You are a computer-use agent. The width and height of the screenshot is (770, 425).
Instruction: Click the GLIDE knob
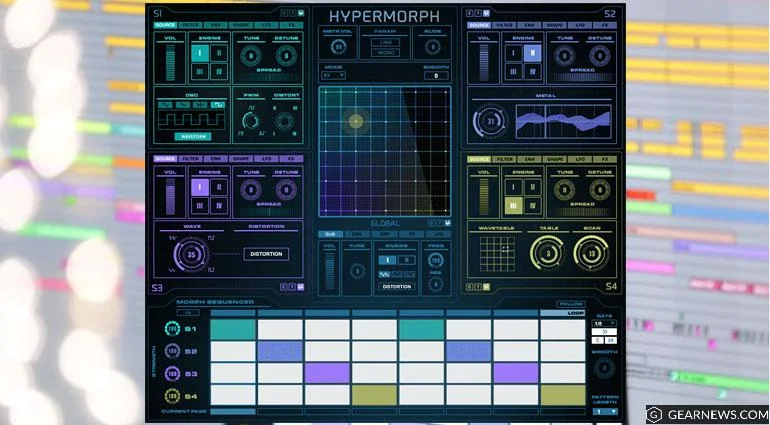[433, 47]
